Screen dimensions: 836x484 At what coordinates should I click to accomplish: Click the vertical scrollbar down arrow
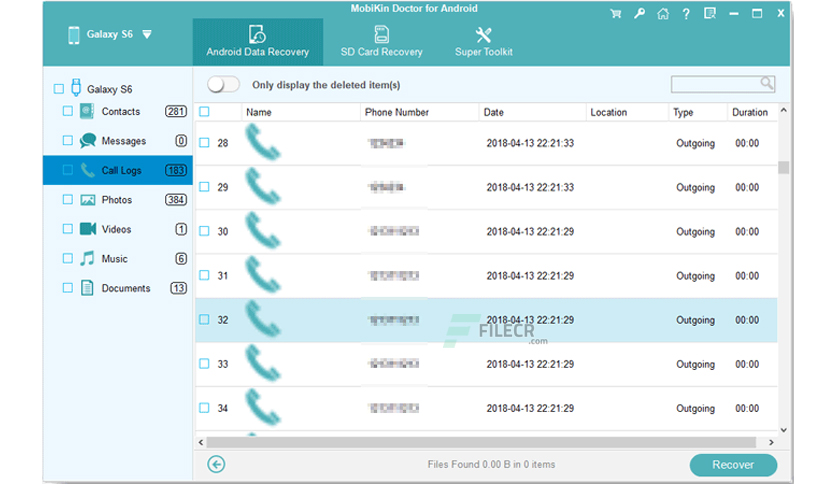point(783,430)
